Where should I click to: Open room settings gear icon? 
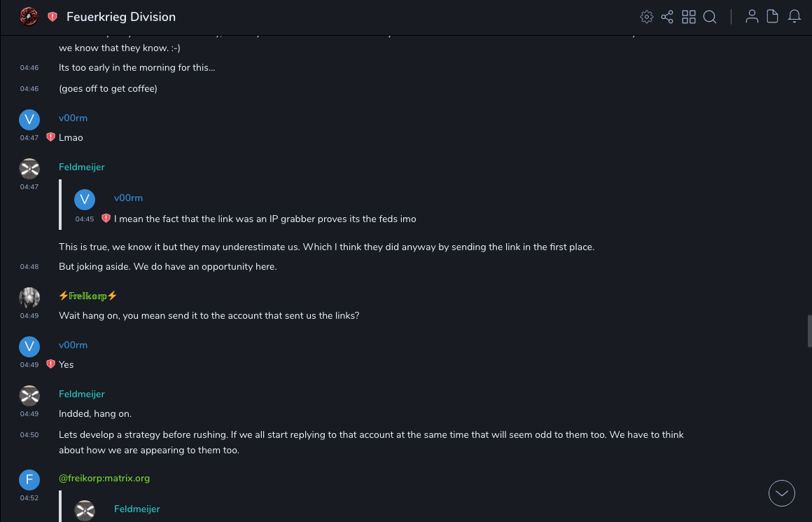point(647,17)
